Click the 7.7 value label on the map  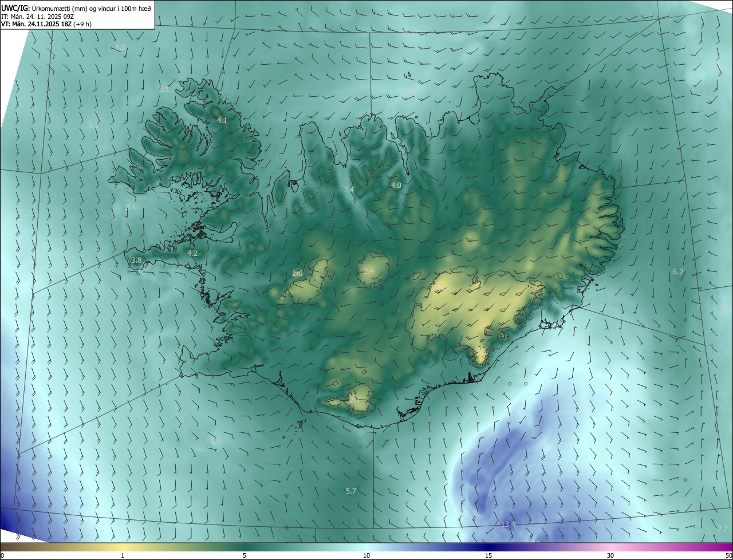[722, 528]
